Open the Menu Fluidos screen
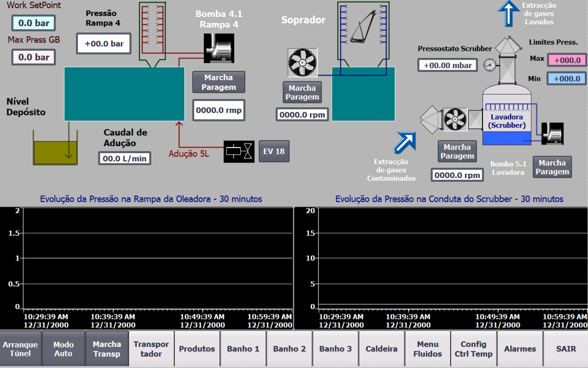 (x=428, y=349)
